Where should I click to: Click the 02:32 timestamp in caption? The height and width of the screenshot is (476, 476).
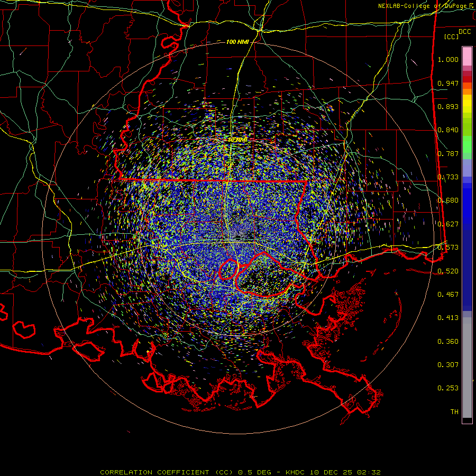tap(369, 472)
